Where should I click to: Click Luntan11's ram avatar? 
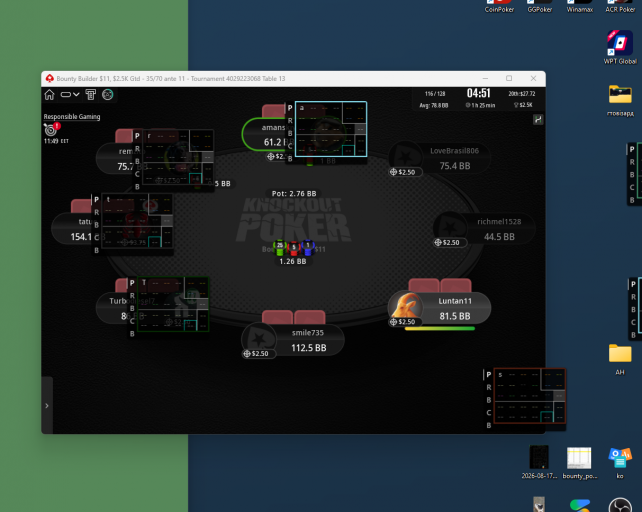point(406,306)
